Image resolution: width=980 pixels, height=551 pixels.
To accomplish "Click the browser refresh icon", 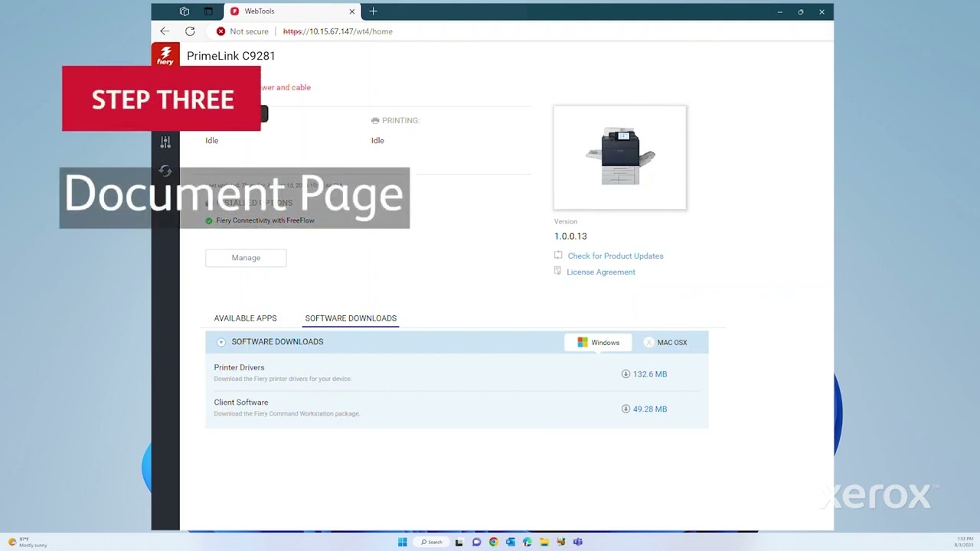I will tap(190, 31).
